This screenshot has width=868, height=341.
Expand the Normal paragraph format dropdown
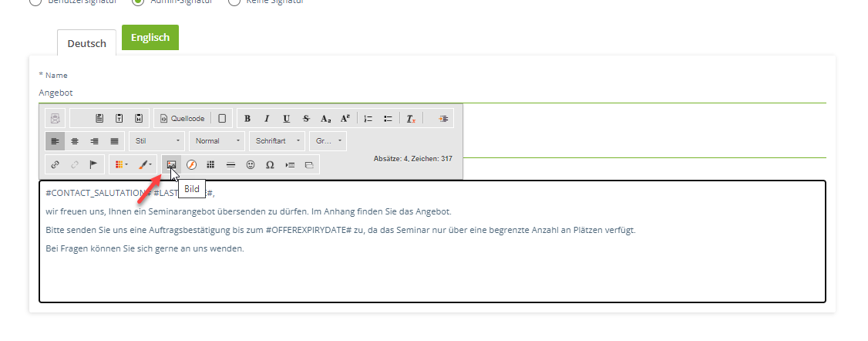[x=217, y=141]
